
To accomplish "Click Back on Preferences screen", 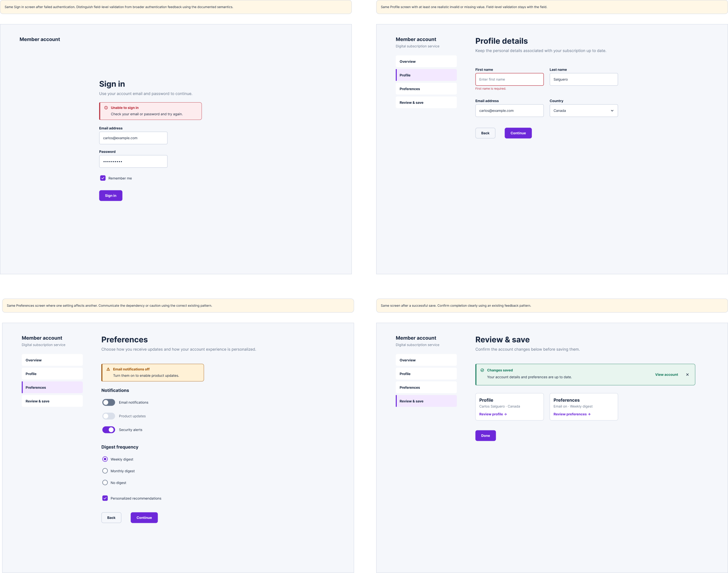I will click(111, 518).
